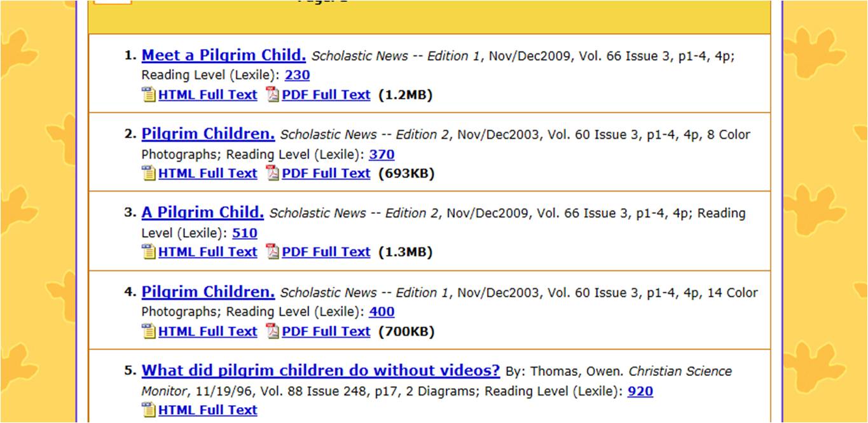The width and height of the screenshot is (868, 423).
Task: Open HTML Full Text for the Christian Science Monitor article
Action: [208, 411]
